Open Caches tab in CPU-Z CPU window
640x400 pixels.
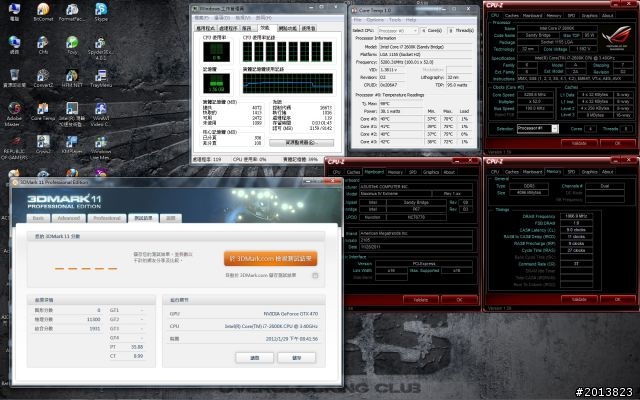pos(511,16)
